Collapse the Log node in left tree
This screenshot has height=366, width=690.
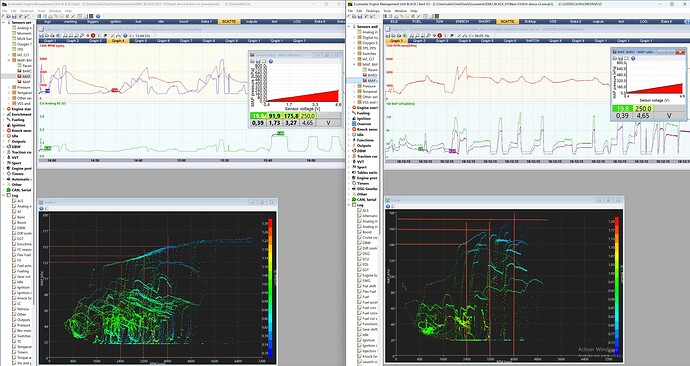click(x=4, y=195)
